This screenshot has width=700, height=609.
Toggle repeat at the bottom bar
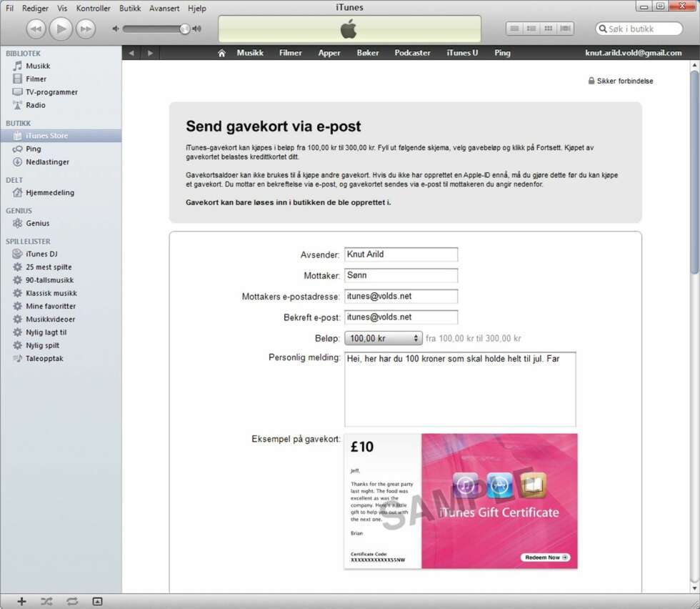click(72, 601)
